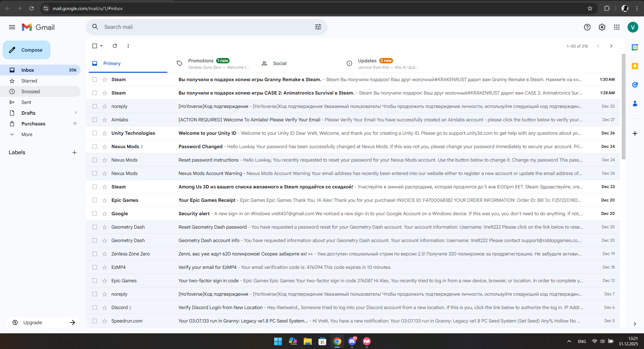Open the Sent folder
The width and height of the screenshot is (644, 349).
[40, 102]
